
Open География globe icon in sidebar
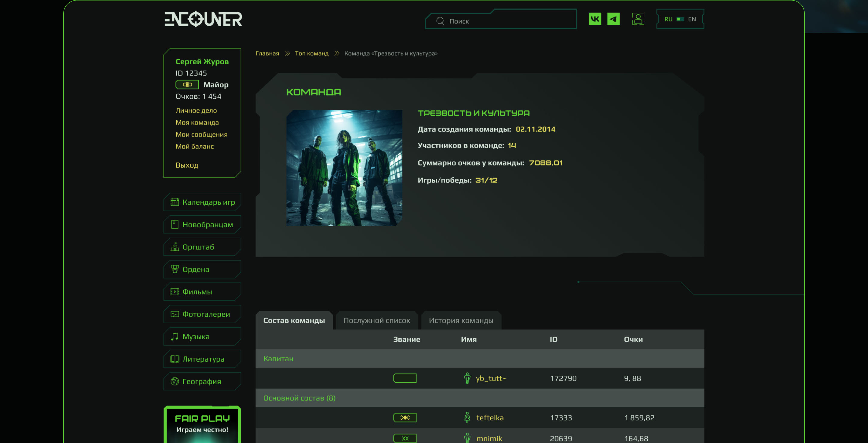tap(175, 381)
